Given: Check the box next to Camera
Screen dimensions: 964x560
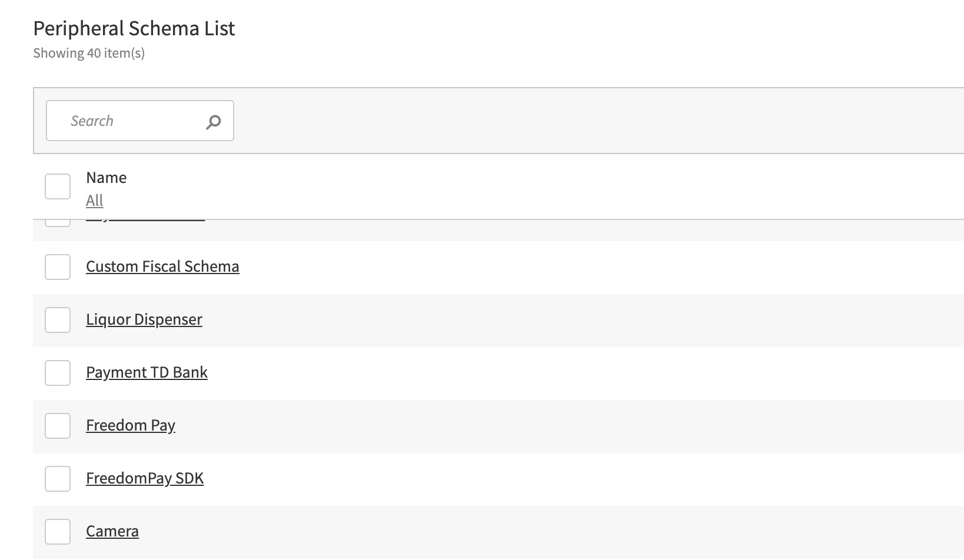Looking at the screenshot, I should (58, 532).
